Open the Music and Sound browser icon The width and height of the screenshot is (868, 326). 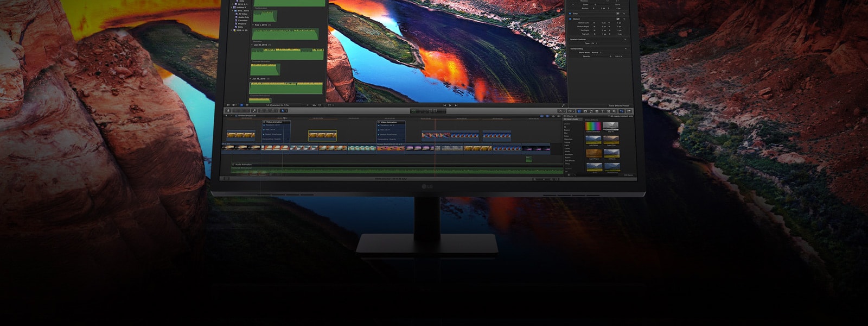[591, 111]
